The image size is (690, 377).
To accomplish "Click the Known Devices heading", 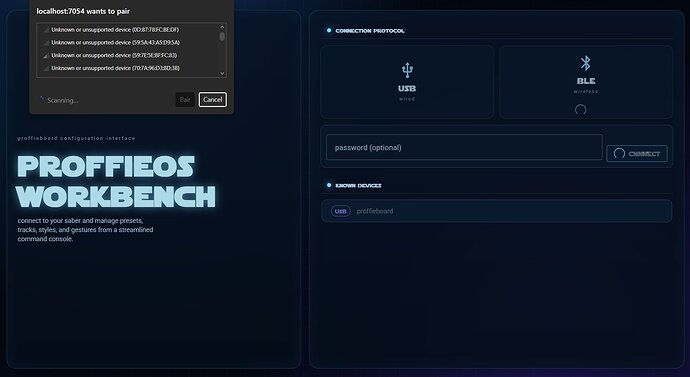I will pos(358,186).
